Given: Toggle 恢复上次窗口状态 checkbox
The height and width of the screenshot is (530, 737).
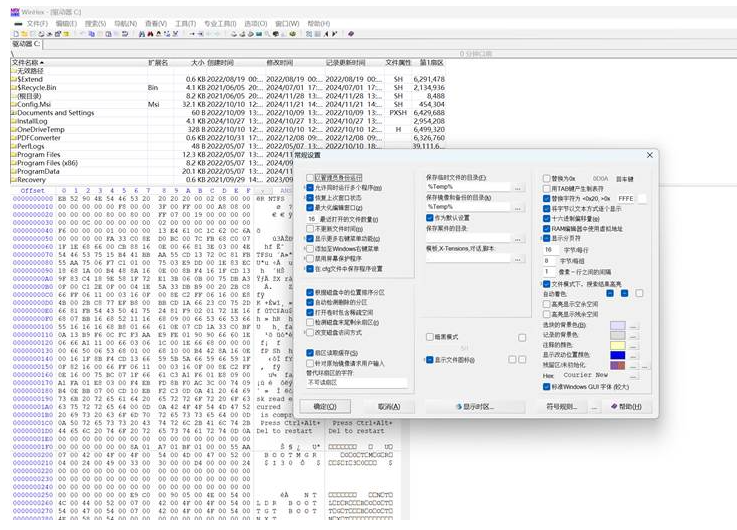Looking at the screenshot, I should (x=310, y=197).
